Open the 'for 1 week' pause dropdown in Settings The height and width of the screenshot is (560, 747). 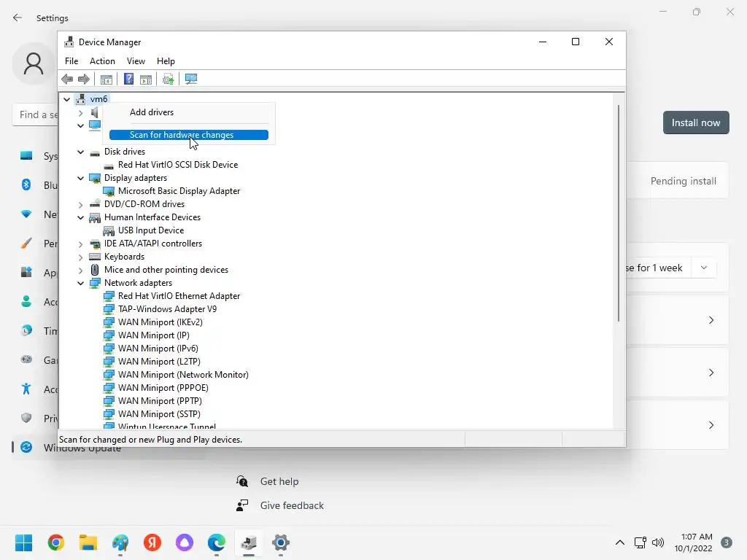pyautogui.click(x=704, y=268)
